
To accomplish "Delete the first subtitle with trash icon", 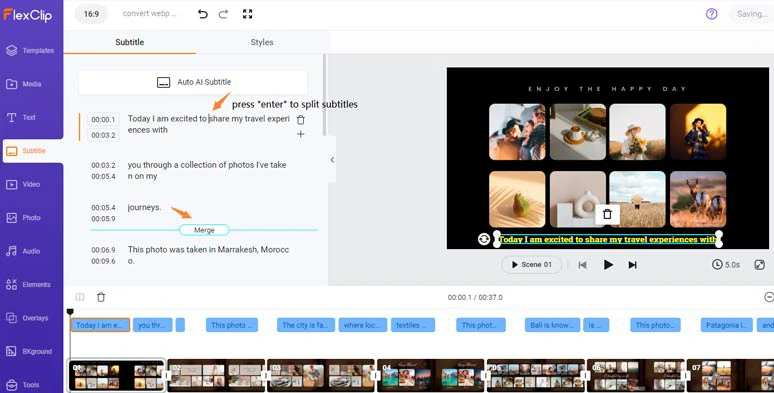I will tap(301, 119).
